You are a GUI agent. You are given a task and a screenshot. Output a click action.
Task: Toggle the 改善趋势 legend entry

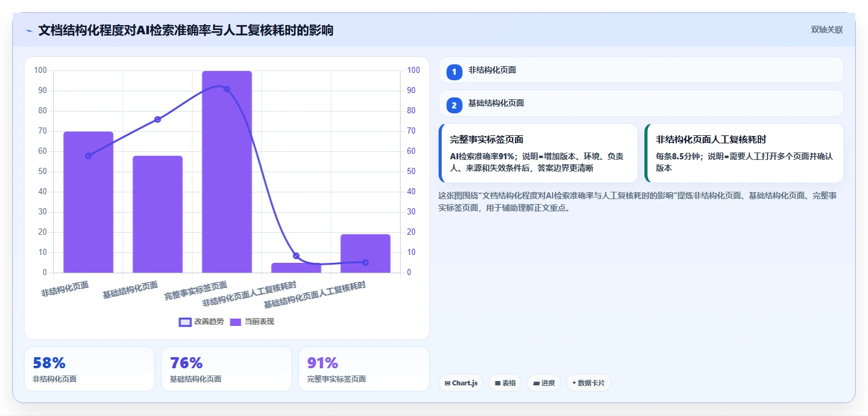coord(202,322)
